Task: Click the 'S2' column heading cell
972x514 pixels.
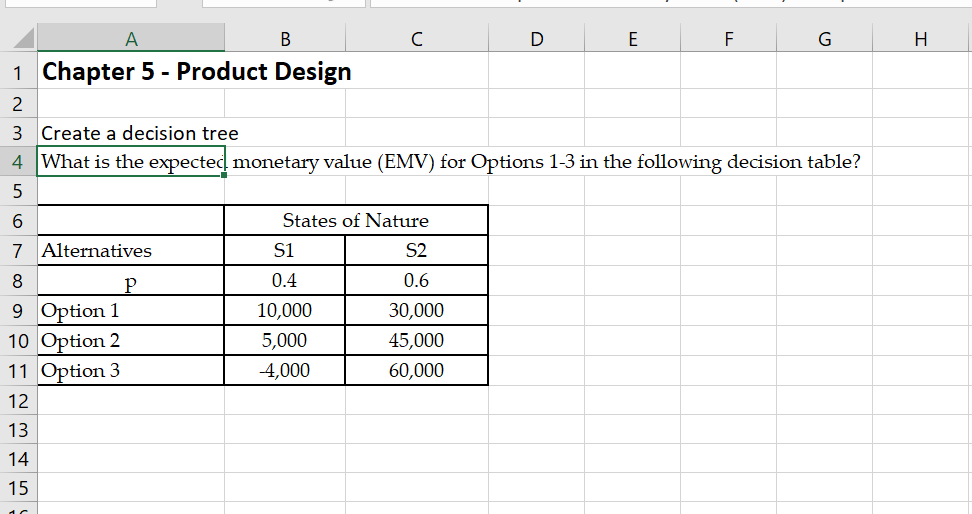Action: (417, 250)
